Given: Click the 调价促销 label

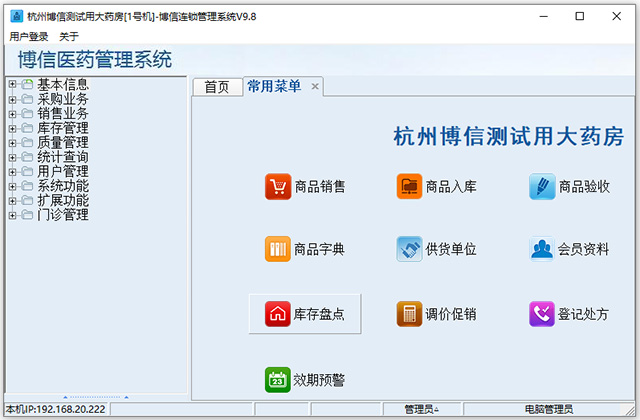Looking at the screenshot, I should click(x=451, y=314).
